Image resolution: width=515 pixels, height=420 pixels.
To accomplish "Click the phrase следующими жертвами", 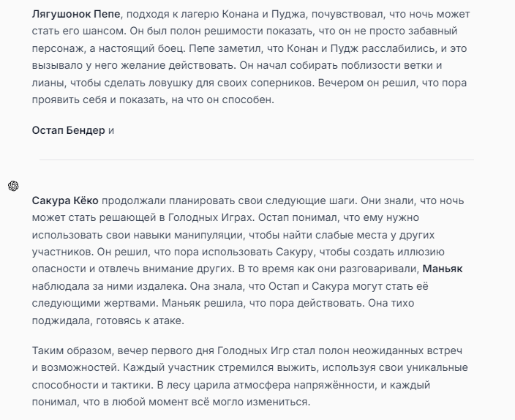I will point(95,303).
